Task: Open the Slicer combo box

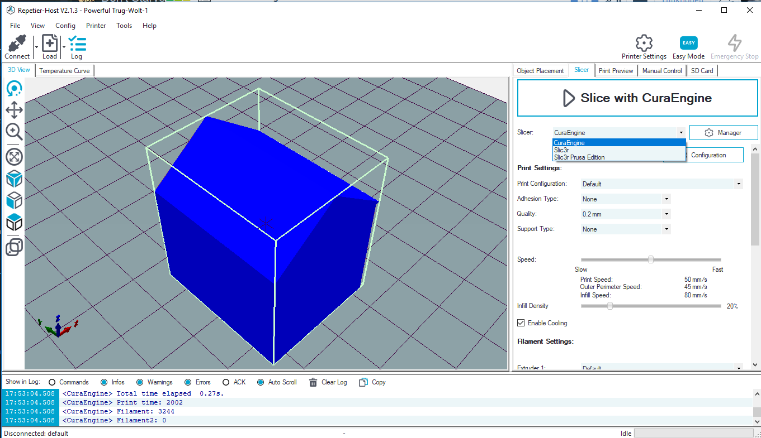Action: pos(619,133)
